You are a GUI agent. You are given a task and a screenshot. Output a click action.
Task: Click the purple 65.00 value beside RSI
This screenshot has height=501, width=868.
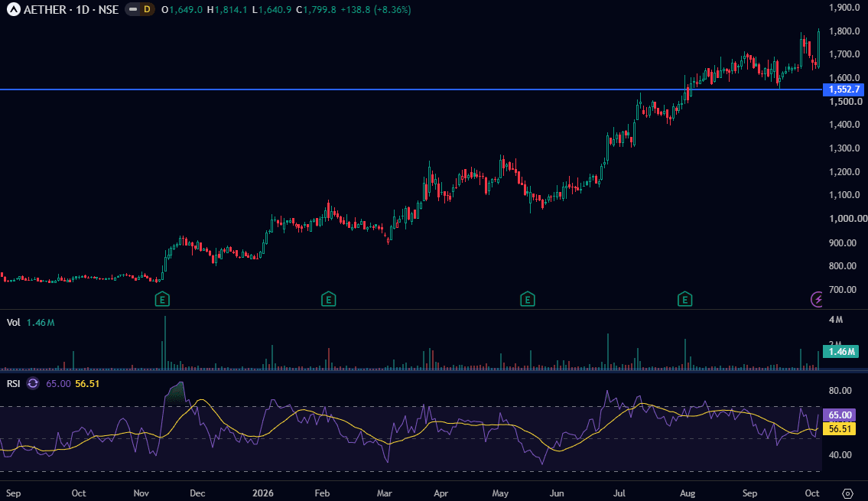pyautogui.click(x=58, y=384)
